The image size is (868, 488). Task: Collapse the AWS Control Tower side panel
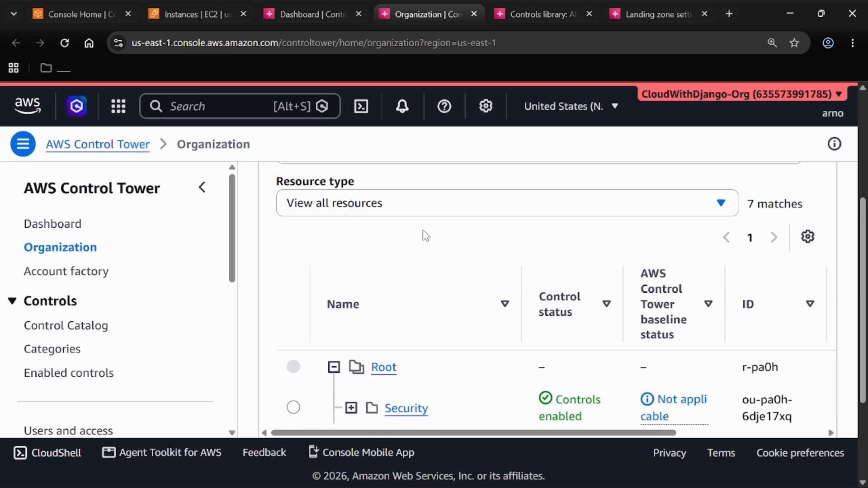coord(202,187)
